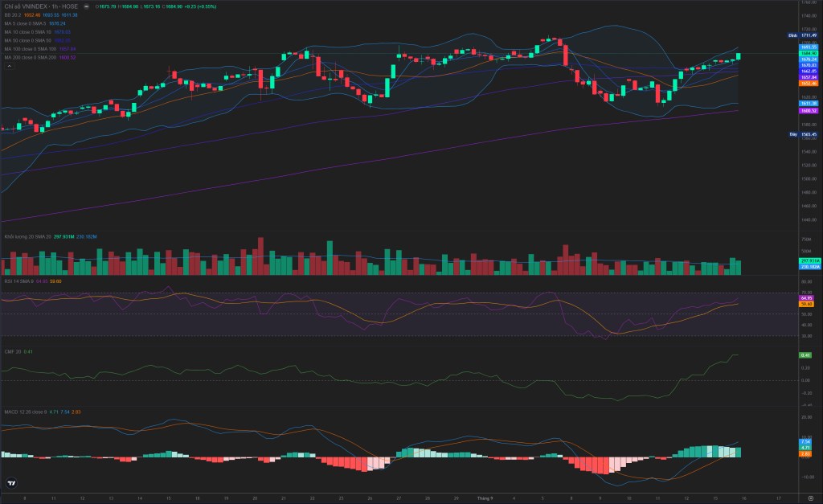The width and height of the screenshot is (823, 504).
Task: Click the green current price label 1684.90
Action: pyautogui.click(x=809, y=54)
